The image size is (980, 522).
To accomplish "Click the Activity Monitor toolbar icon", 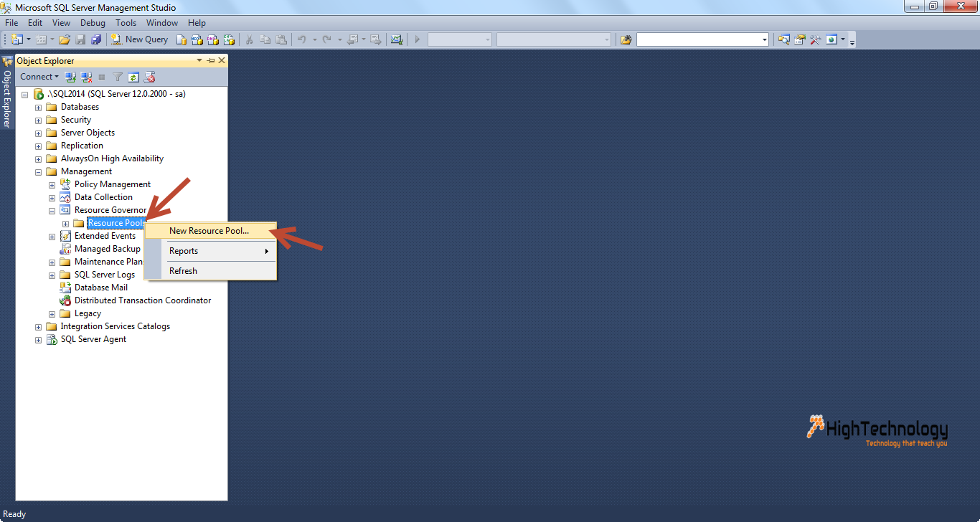I will tap(397, 39).
